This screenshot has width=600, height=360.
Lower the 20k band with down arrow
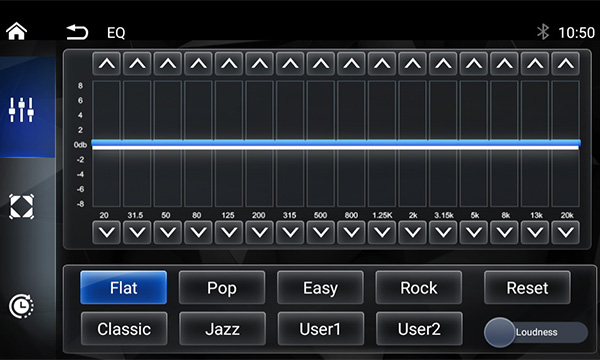(566, 232)
